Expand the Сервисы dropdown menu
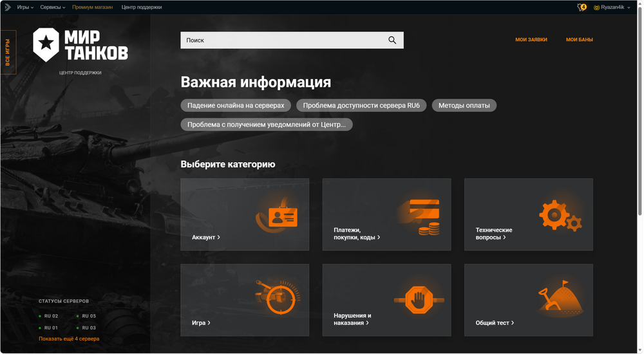The height and width of the screenshot is (354, 644). click(x=53, y=7)
